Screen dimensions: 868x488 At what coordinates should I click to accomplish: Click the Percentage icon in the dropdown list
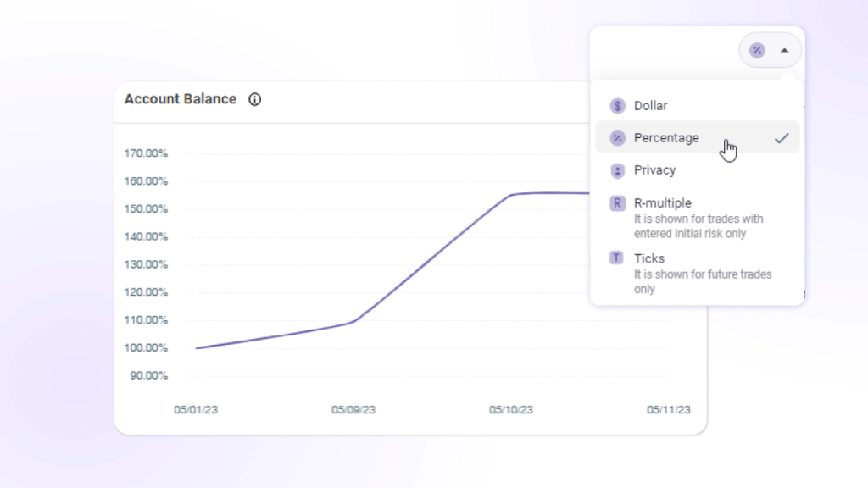[617, 138]
